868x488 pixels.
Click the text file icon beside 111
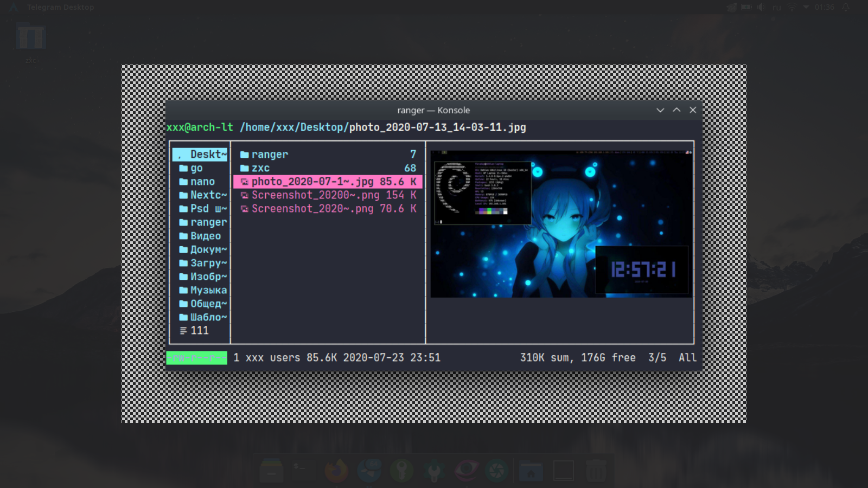(183, 331)
